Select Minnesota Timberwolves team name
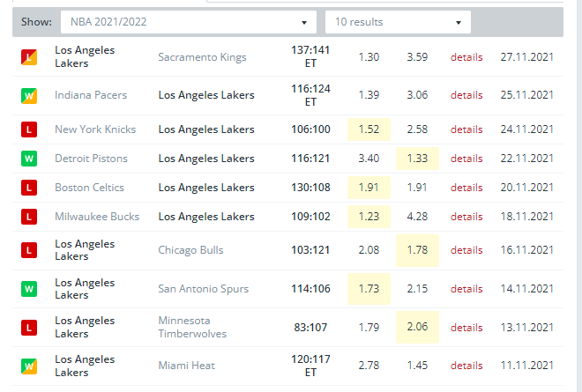Viewport: 582px width, 392px height. click(191, 327)
